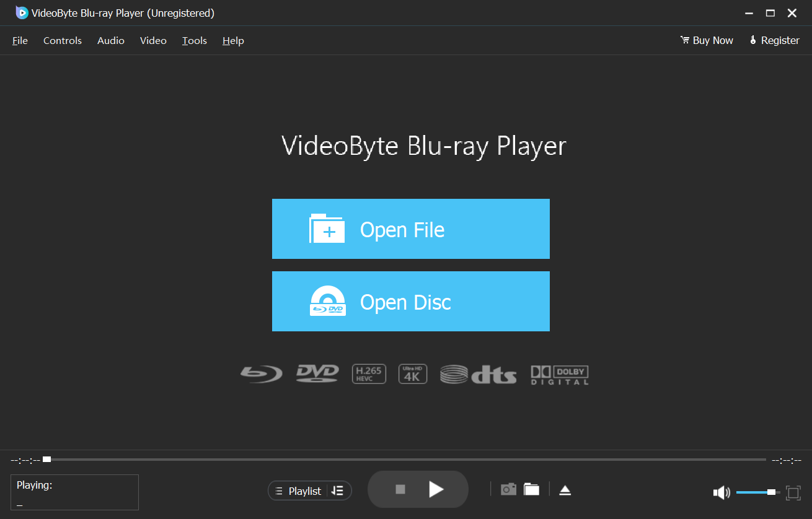Open the Video menu

point(152,40)
